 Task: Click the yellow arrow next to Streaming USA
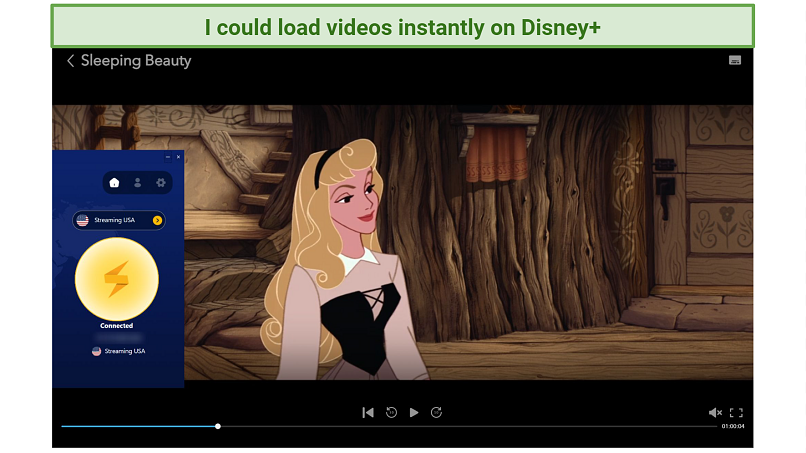click(x=157, y=220)
